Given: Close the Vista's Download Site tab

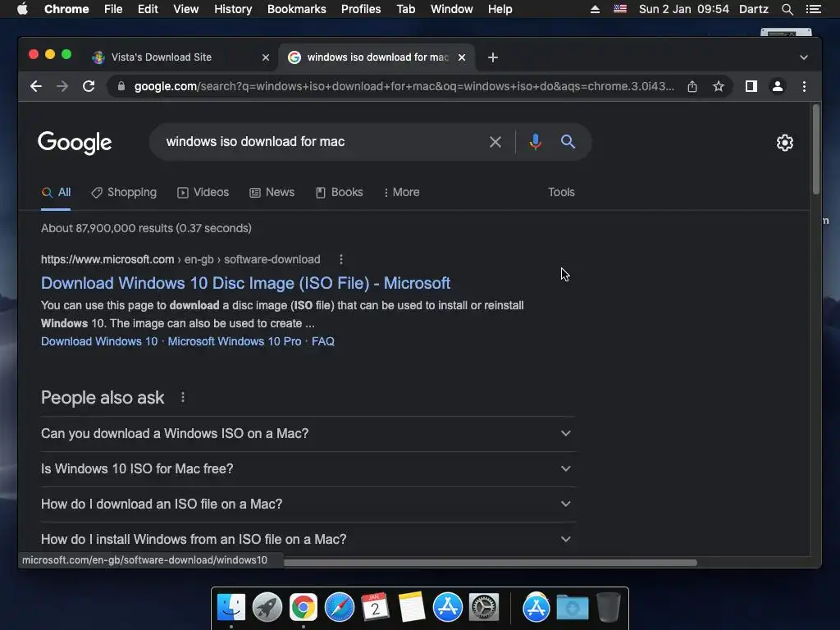Looking at the screenshot, I should pyautogui.click(x=266, y=57).
